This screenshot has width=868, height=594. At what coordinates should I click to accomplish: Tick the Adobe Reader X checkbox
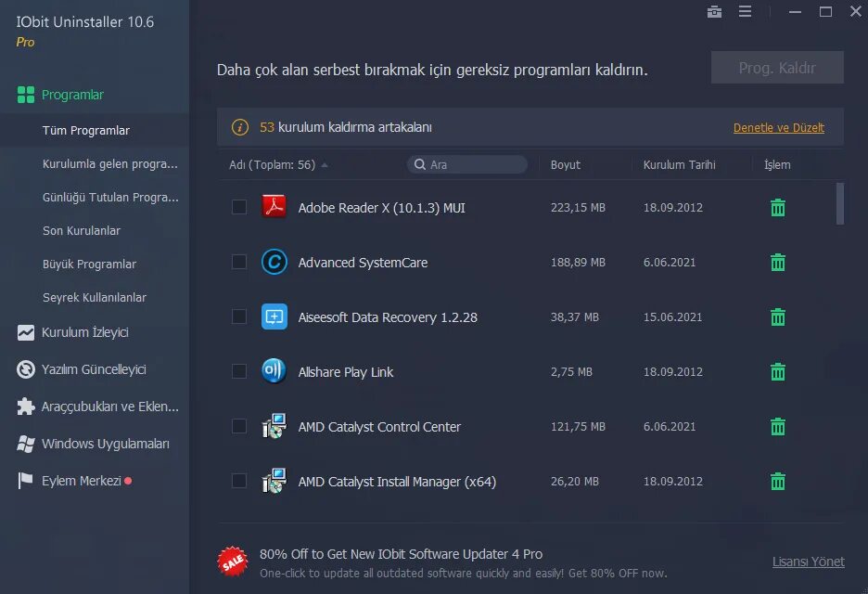tap(239, 207)
